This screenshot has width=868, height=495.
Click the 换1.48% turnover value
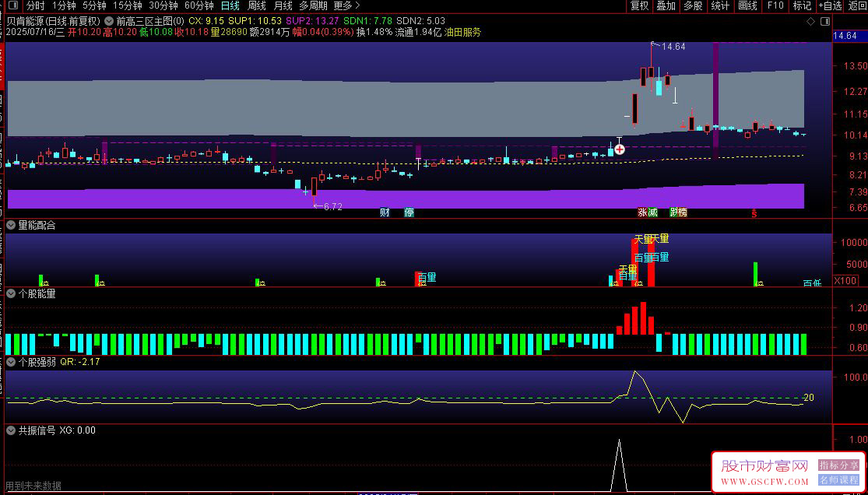point(374,32)
